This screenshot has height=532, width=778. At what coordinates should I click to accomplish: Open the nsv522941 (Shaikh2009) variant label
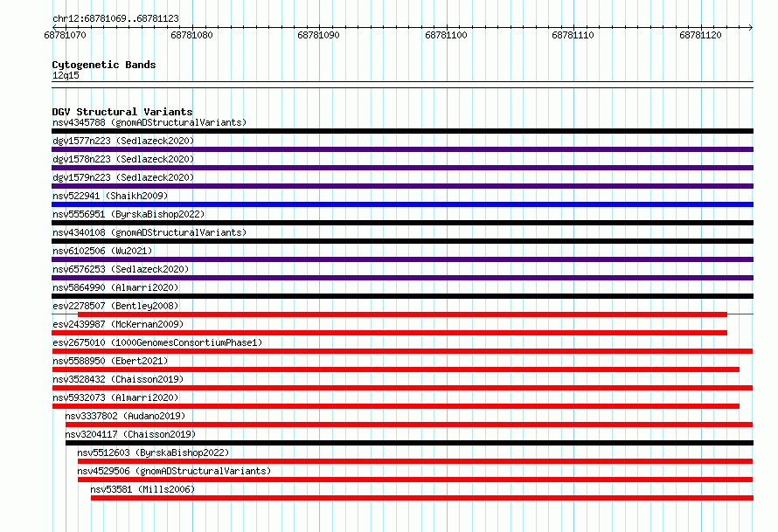click(110, 196)
